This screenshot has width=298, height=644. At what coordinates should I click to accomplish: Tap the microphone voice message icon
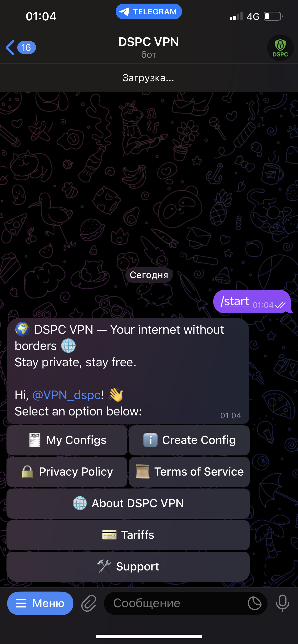tap(282, 603)
